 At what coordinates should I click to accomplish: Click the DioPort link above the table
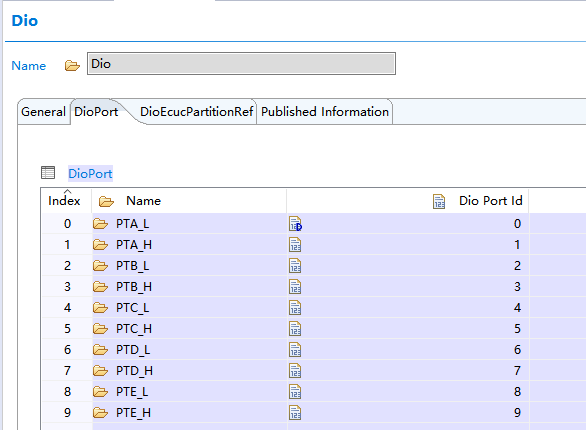[x=90, y=174]
